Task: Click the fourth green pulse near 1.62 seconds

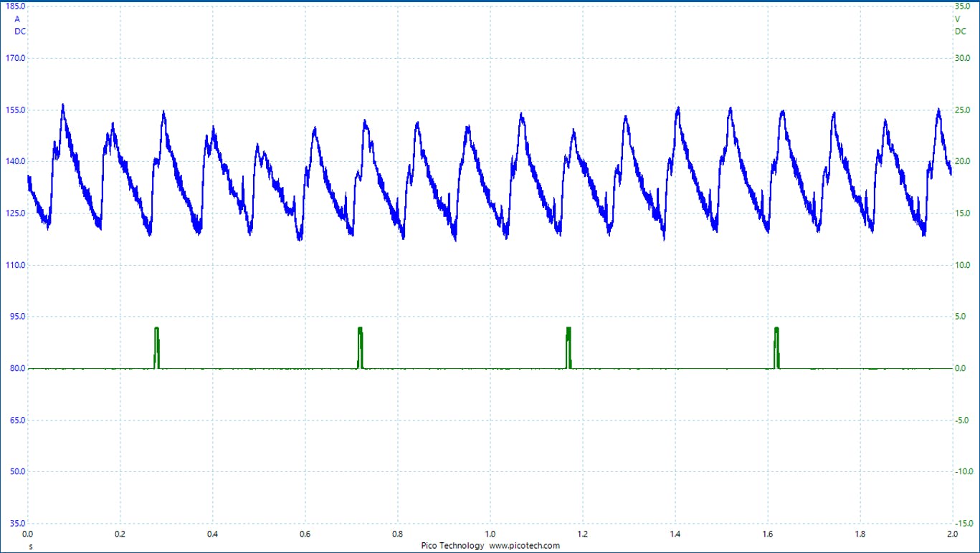Action: 776,347
